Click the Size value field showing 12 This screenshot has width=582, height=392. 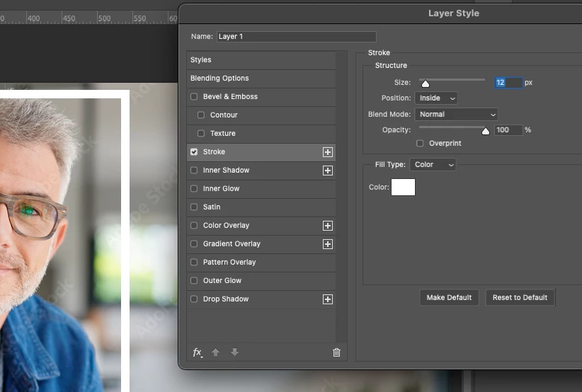coord(508,82)
